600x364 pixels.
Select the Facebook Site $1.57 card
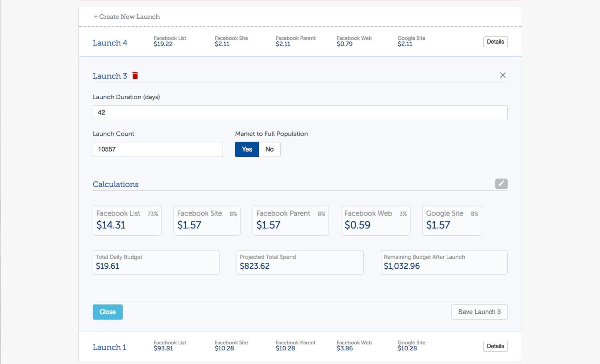pos(207,220)
